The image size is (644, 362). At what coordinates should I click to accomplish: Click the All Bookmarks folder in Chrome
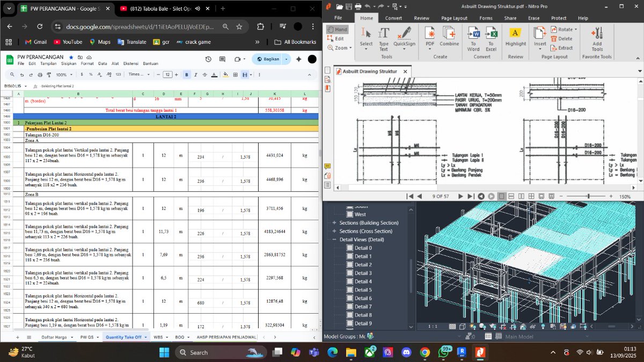tap(295, 42)
